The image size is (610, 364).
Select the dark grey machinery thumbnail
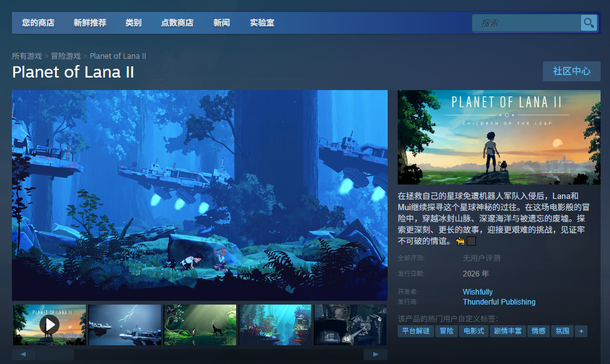click(350, 325)
